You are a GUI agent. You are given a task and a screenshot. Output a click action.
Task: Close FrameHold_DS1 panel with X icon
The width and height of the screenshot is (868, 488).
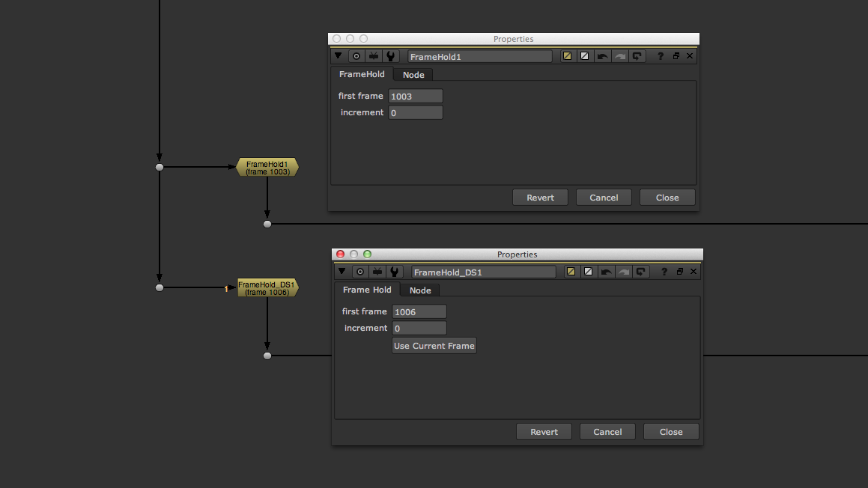pyautogui.click(x=694, y=272)
